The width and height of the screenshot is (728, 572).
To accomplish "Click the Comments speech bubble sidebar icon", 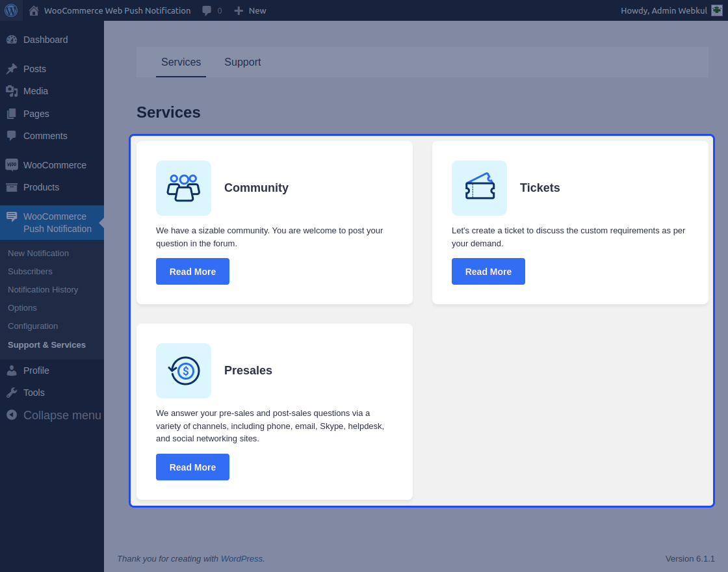I will pyautogui.click(x=12, y=136).
